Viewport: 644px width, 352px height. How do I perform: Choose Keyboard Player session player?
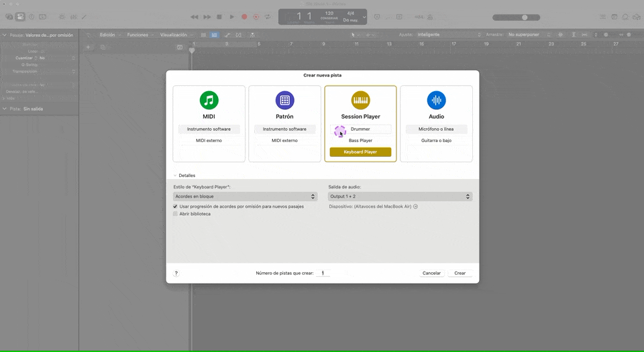click(361, 152)
